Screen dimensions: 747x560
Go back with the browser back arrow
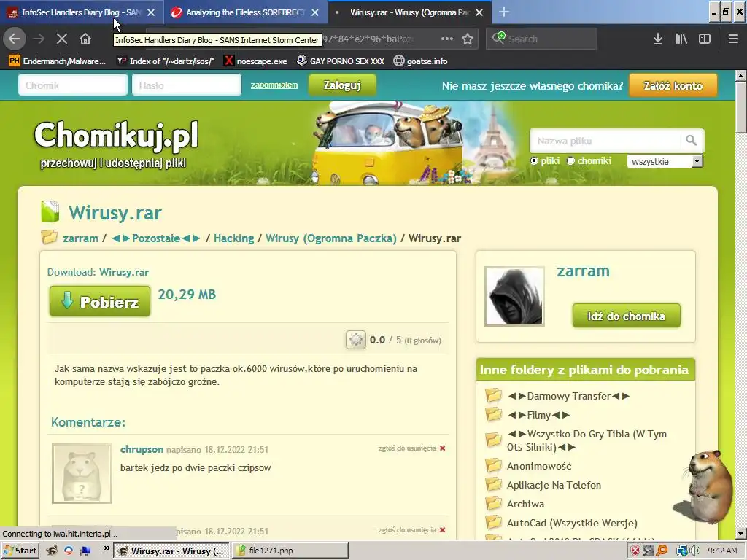coord(15,39)
